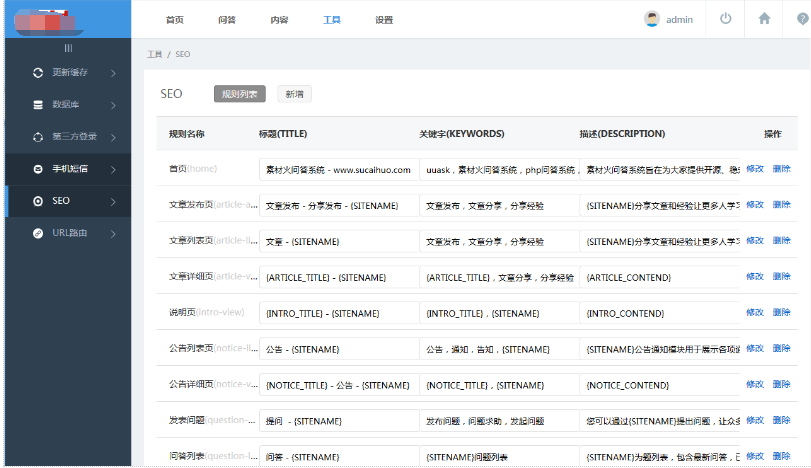Image resolution: width=811 pixels, height=468 pixels.
Task: Click the home title field with www.sucaihuo.com
Action: (x=339, y=170)
